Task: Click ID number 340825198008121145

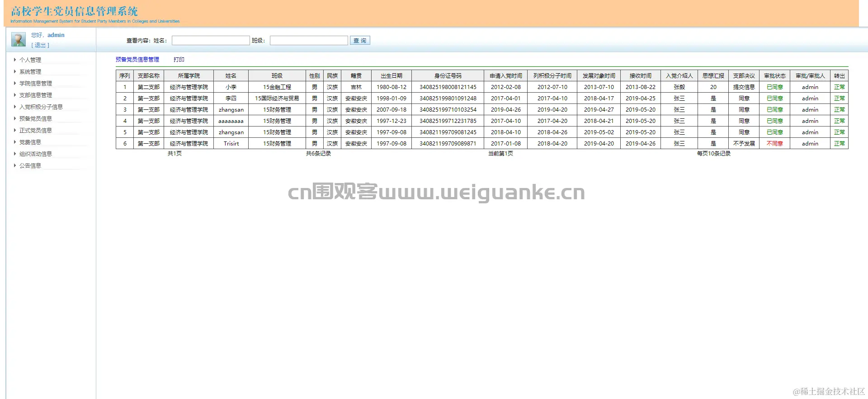Action: coord(448,87)
